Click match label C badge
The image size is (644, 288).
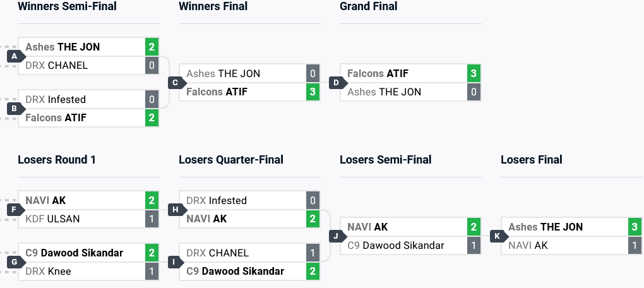[176, 83]
